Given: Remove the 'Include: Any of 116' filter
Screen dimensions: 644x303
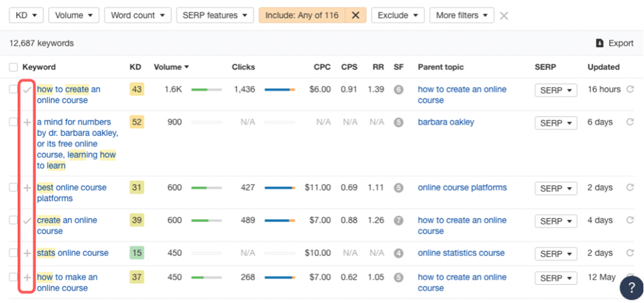Looking at the screenshot, I should pyautogui.click(x=355, y=15).
